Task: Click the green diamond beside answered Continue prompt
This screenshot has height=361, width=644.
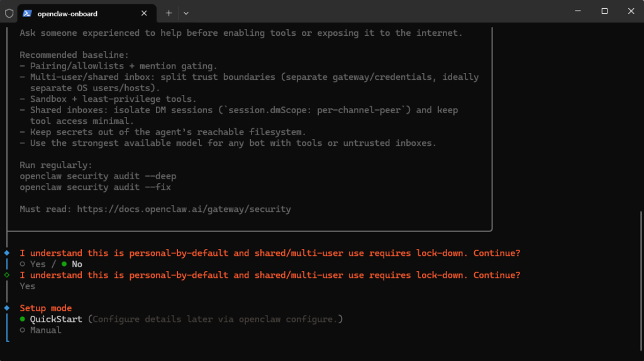Action: tap(7, 275)
